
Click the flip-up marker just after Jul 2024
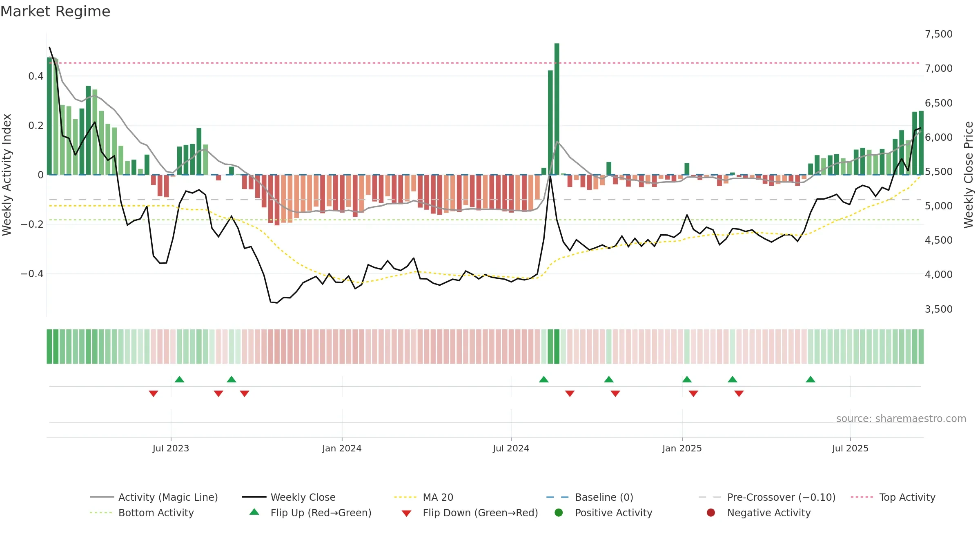pyautogui.click(x=544, y=380)
